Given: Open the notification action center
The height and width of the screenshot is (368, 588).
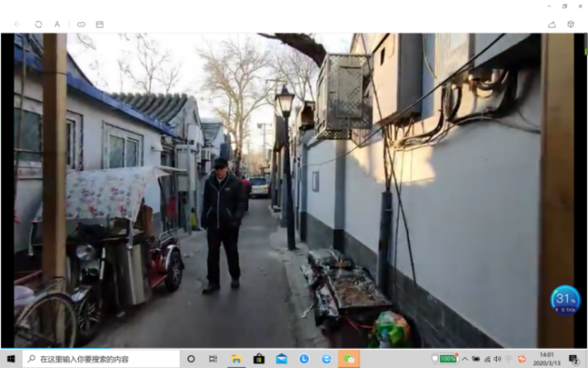Looking at the screenshot, I should 573,359.
